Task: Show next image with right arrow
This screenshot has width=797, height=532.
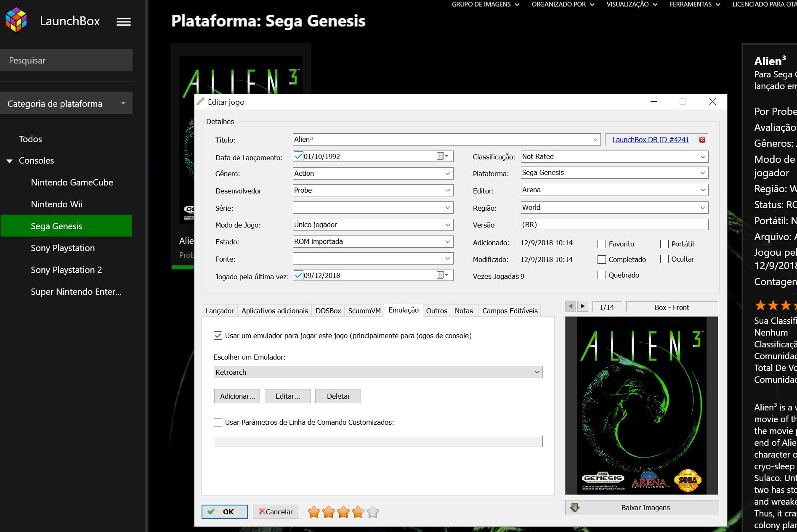Action: [582, 306]
